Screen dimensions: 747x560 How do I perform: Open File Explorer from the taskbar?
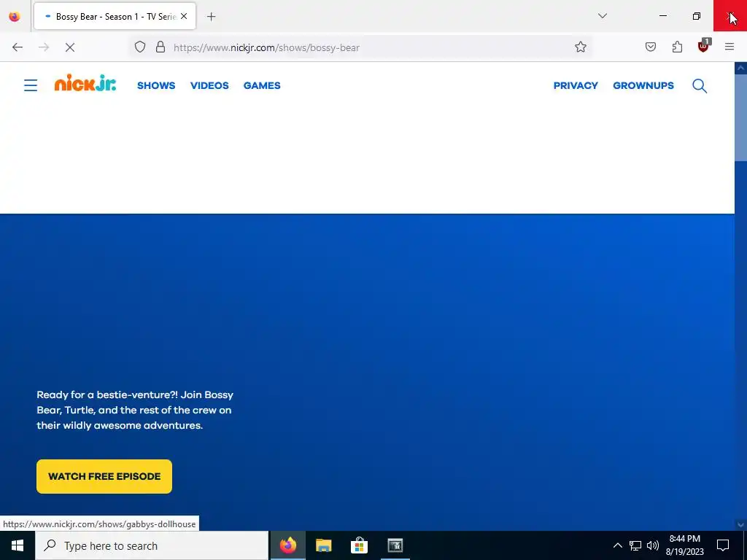point(323,545)
